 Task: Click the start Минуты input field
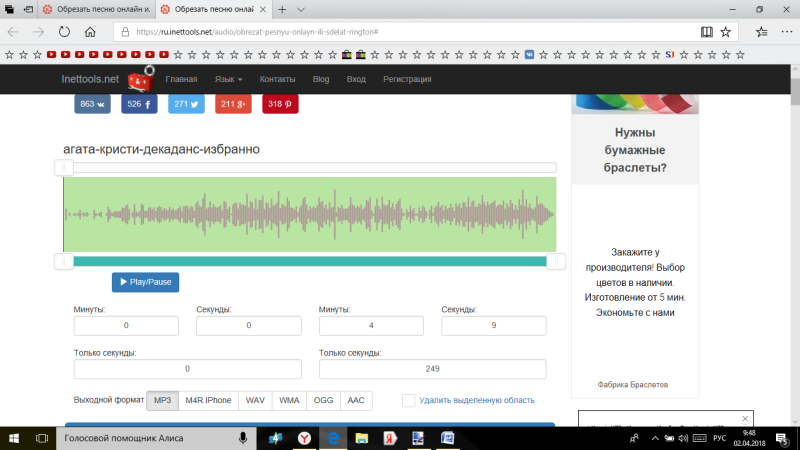click(126, 326)
